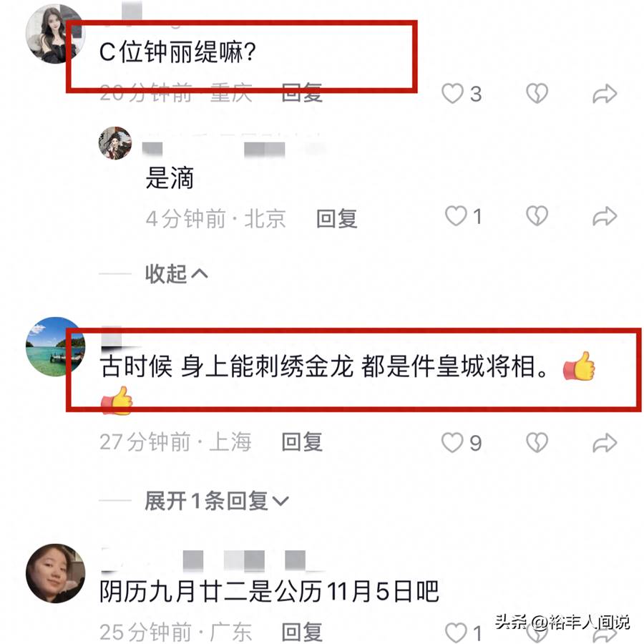Dislike the reply from 北京
644x644 pixels.
tap(537, 216)
